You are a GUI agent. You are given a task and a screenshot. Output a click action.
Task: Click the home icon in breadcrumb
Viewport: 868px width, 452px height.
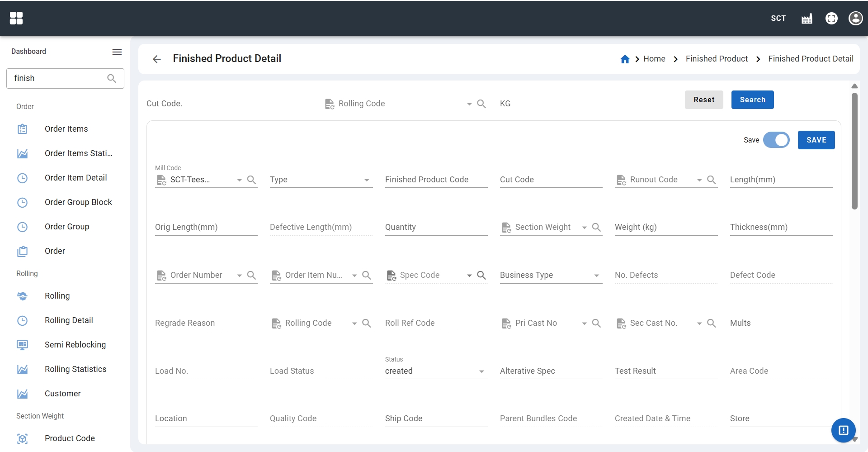click(625, 59)
